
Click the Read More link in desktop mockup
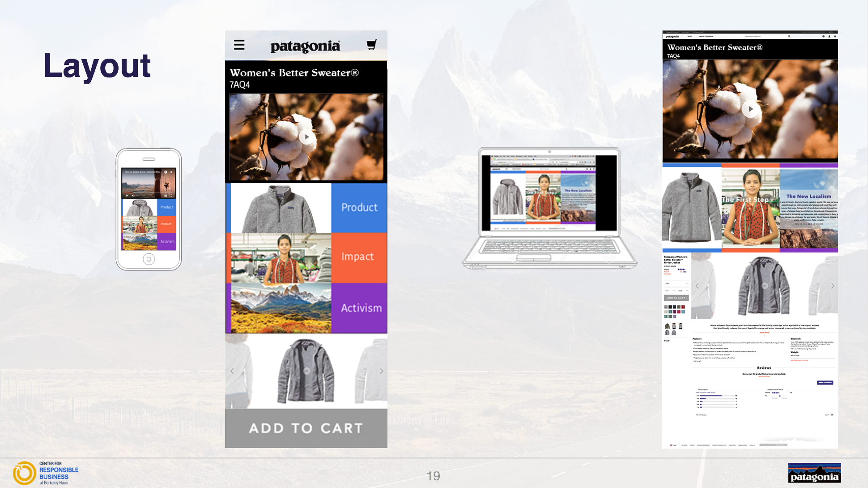click(x=764, y=333)
